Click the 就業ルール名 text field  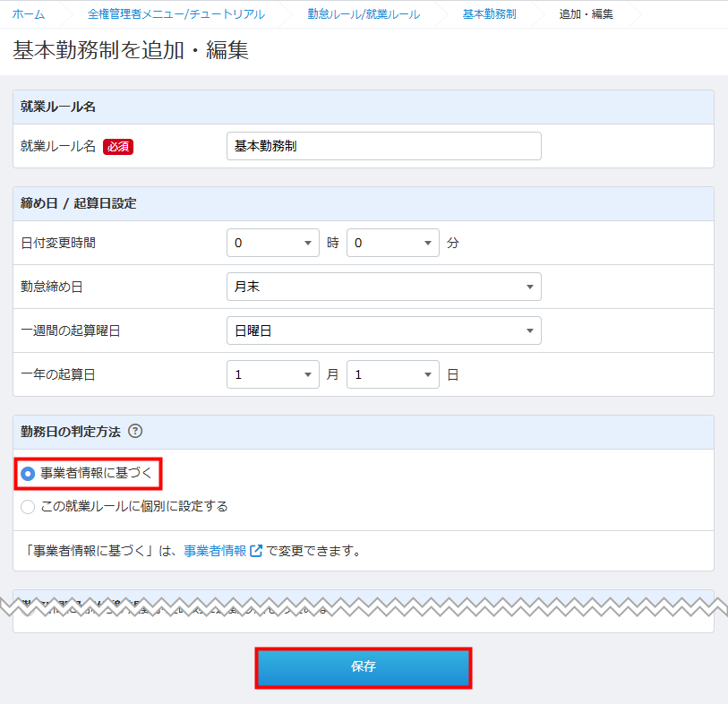click(x=383, y=146)
